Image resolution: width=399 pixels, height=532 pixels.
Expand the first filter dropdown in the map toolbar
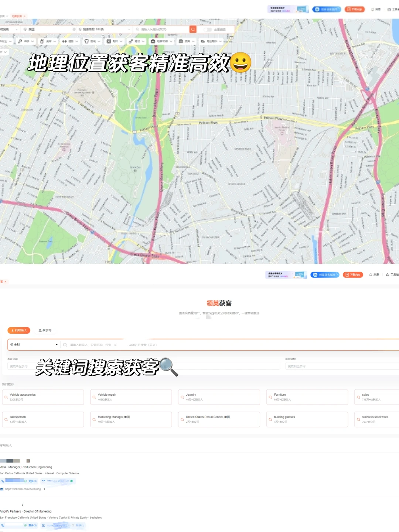coord(6,41)
